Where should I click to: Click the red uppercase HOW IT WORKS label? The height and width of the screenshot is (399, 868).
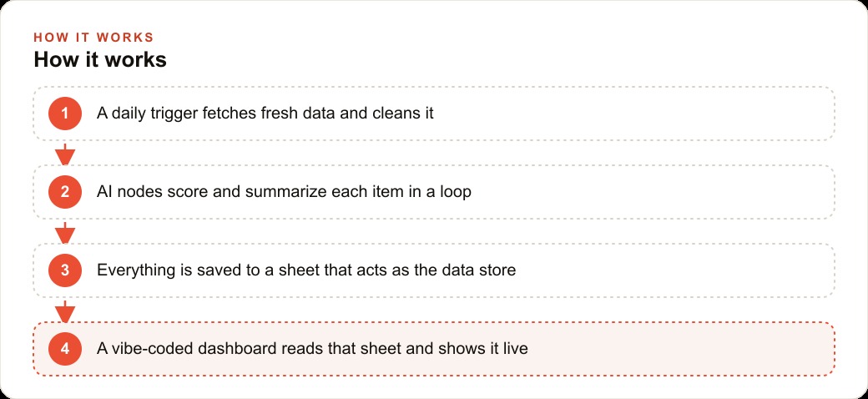pyautogui.click(x=93, y=38)
